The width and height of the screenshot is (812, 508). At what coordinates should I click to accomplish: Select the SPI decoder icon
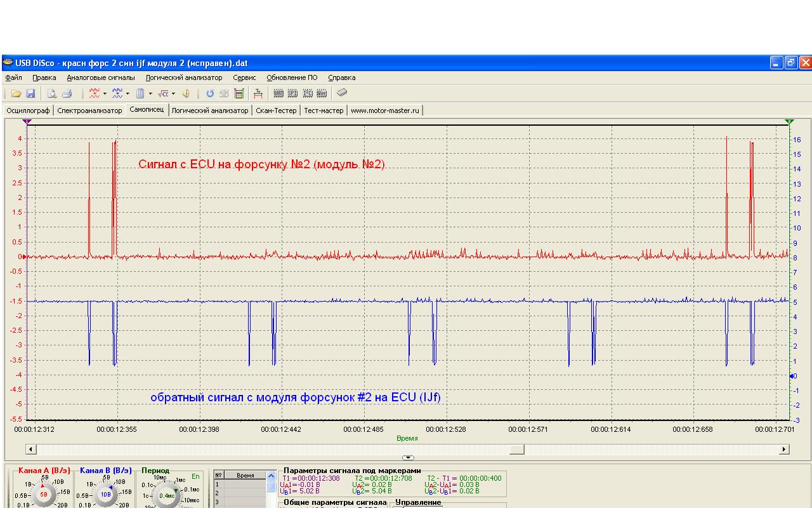(x=292, y=93)
